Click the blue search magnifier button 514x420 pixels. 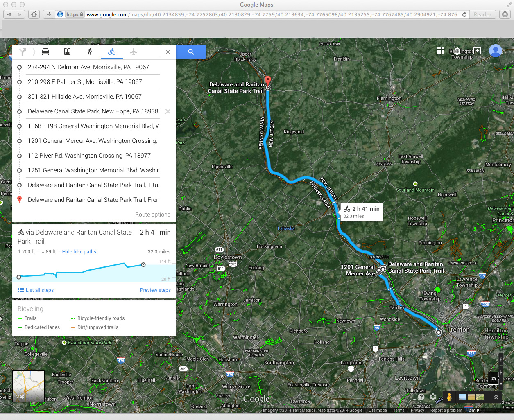point(191,52)
